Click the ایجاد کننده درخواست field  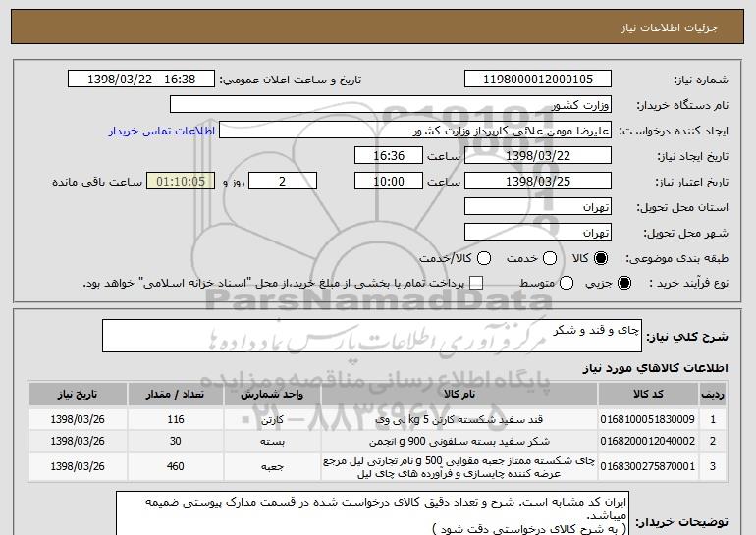click(x=415, y=131)
